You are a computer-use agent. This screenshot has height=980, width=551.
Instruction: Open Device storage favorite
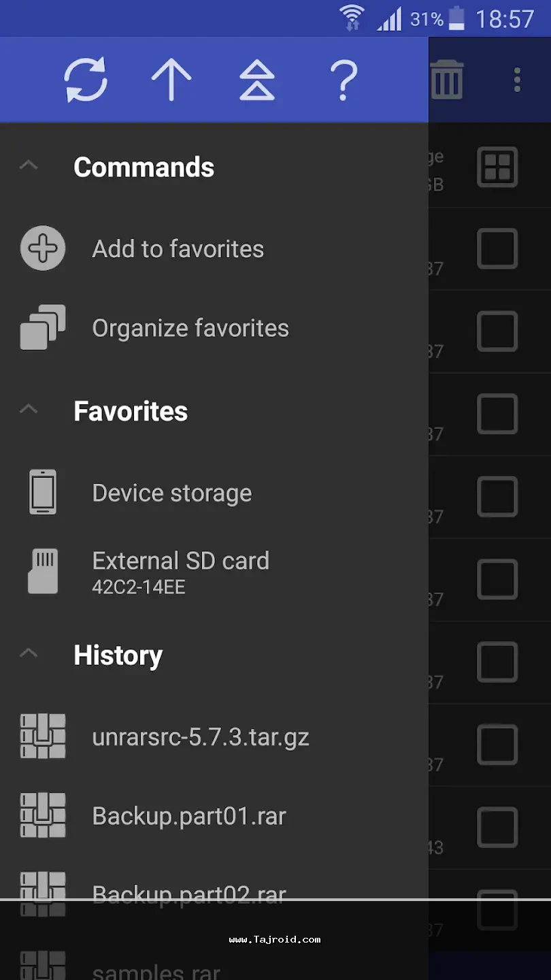pyautogui.click(x=171, y=493)
